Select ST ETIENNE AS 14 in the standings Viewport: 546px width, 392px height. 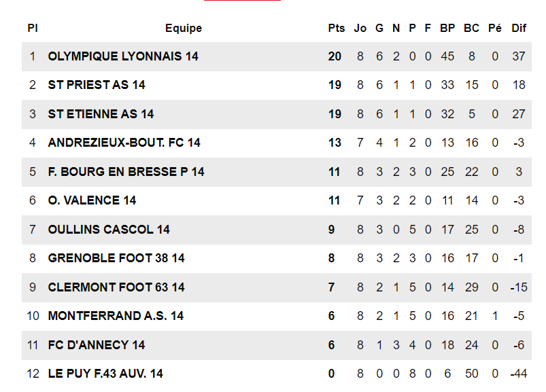[x=101, y=114]
